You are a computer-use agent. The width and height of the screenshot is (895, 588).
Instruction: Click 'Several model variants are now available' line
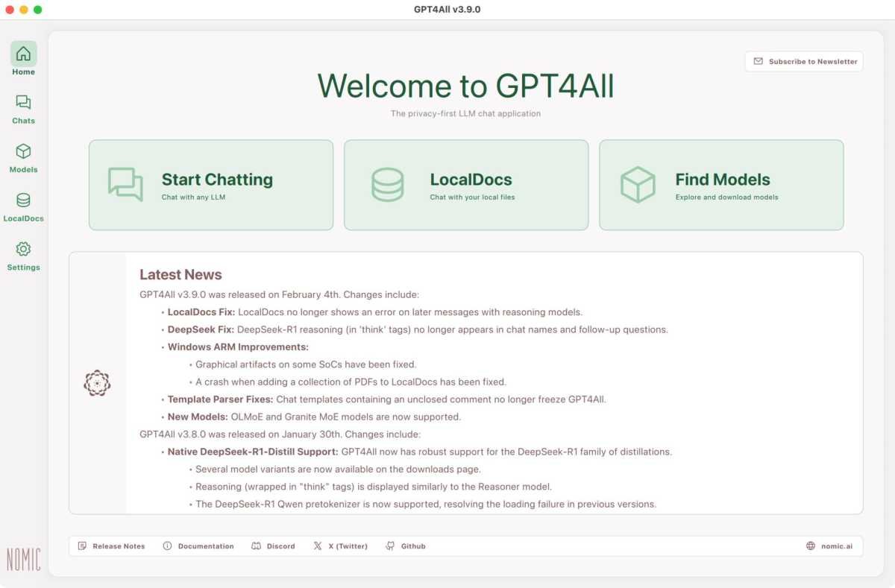point(338,470)
